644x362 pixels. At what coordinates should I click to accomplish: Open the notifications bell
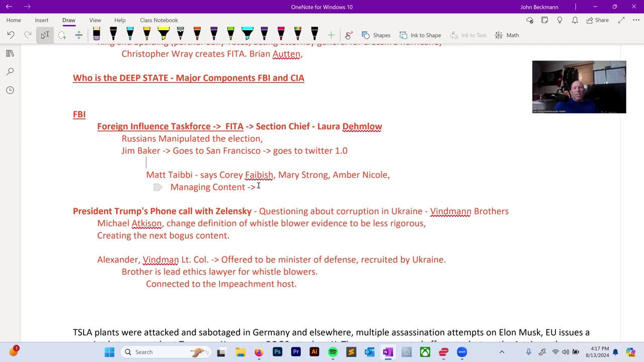click(575, 20)
